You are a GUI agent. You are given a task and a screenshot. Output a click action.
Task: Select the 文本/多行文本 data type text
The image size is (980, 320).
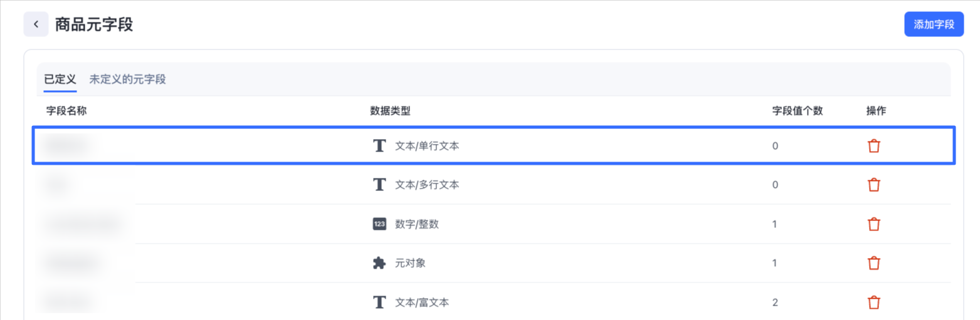click(x=427, y=185)
